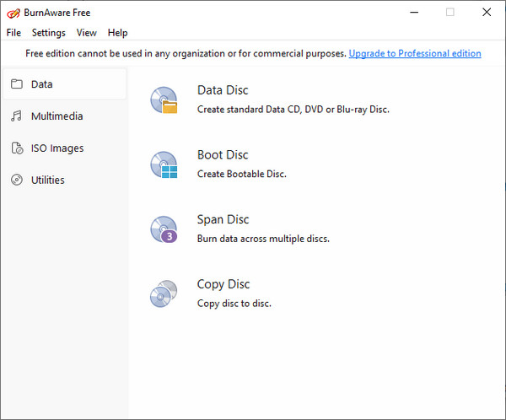Image resolution: width=506 pixels, height=420 pixels.
Task: Click the ISO Images file icon
Action: point(17,148)
